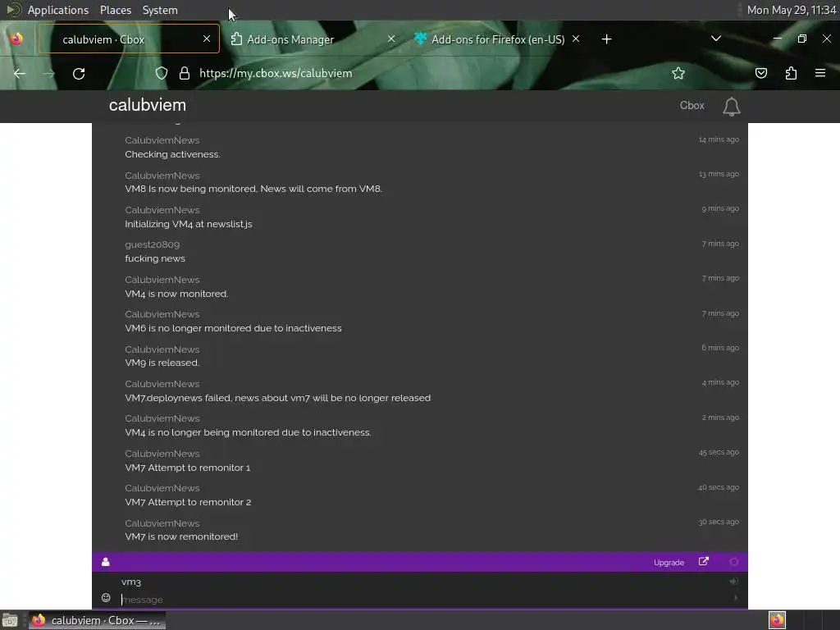Close the calubviem Cbox tab

coord(207,39)
